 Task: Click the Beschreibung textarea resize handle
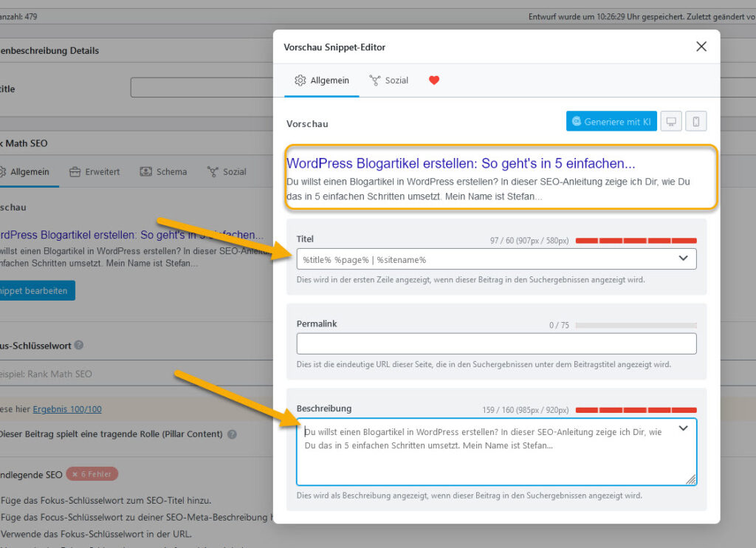pyautogui.click(x=691, y=479)
